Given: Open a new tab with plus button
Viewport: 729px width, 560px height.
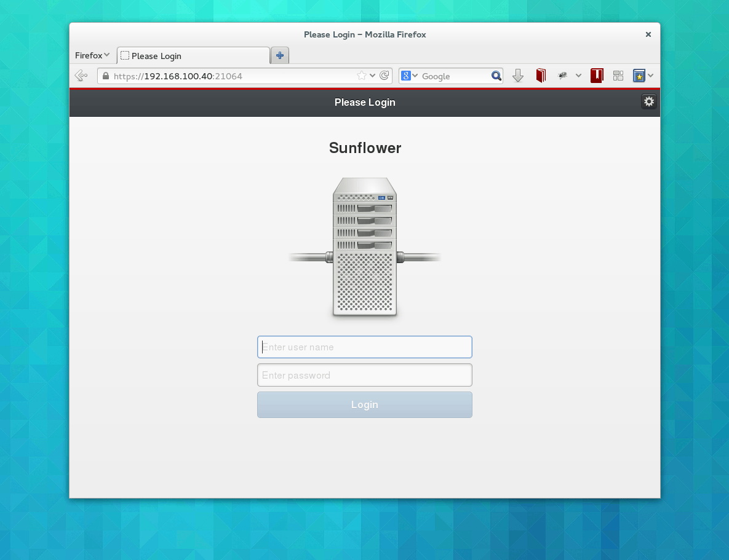Looking at the screenshot, I should coord(280,55).
